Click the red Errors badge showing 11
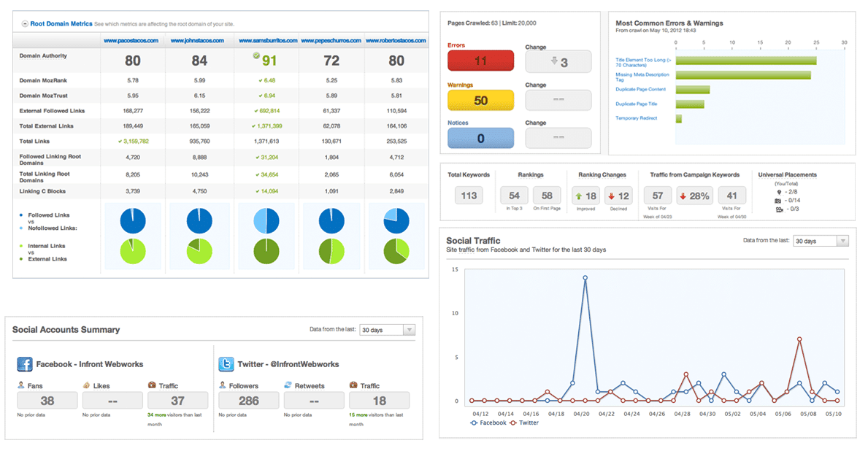 click(x=480, y=61)
